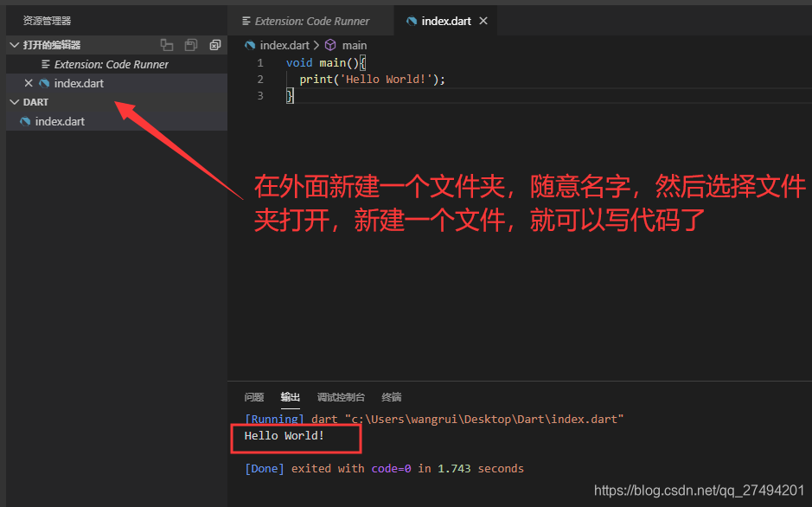Close index.dart in the Open Editors list
Image resolution: width=812 pixels, height=507 pixels.
[x=29, y=83]
